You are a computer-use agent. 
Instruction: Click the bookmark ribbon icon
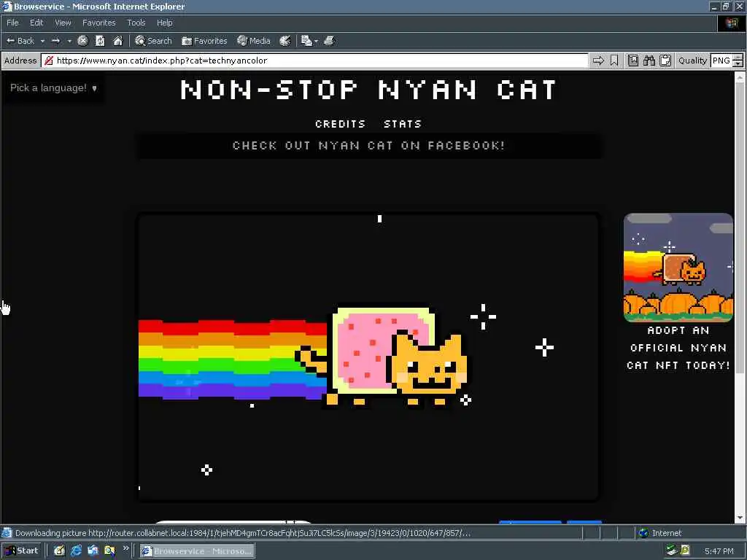click(x=614, y=61)
